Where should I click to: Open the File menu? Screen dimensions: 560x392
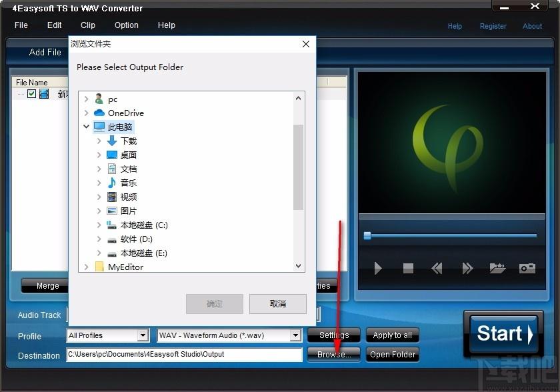coord(21,25)
